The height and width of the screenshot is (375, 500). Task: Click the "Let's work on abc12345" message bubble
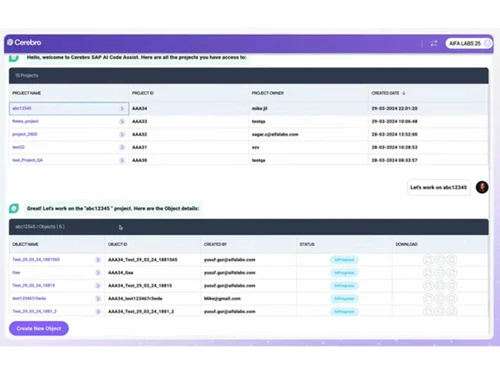tap(438, 187)
